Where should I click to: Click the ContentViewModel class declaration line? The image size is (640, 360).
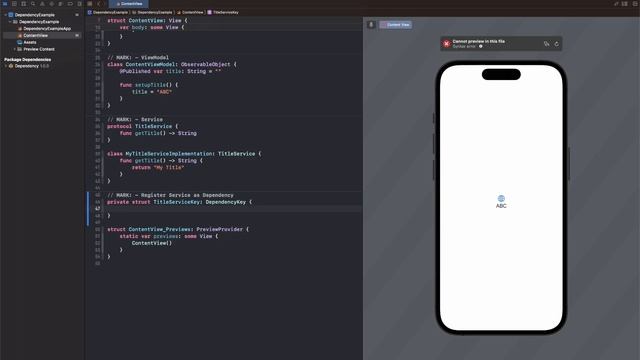click(171, 64)
